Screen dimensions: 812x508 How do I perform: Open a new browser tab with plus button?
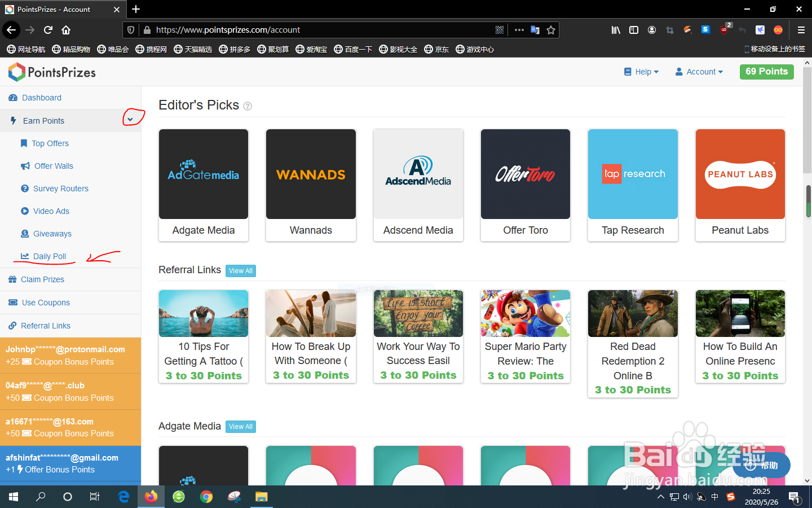click(x=136, y=9)
